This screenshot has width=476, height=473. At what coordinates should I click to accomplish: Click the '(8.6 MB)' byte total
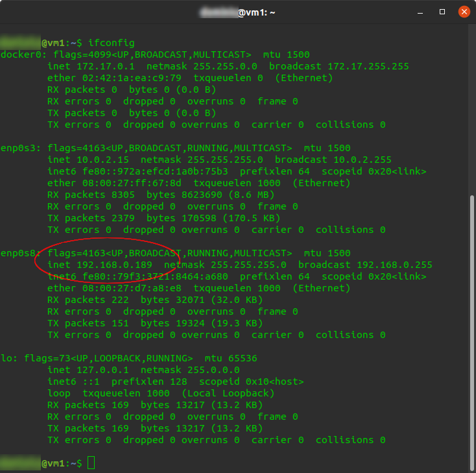(252, 195)
